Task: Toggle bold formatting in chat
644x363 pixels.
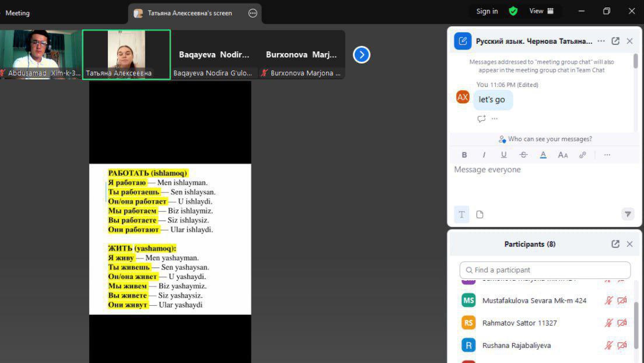Action: (464, 155)
